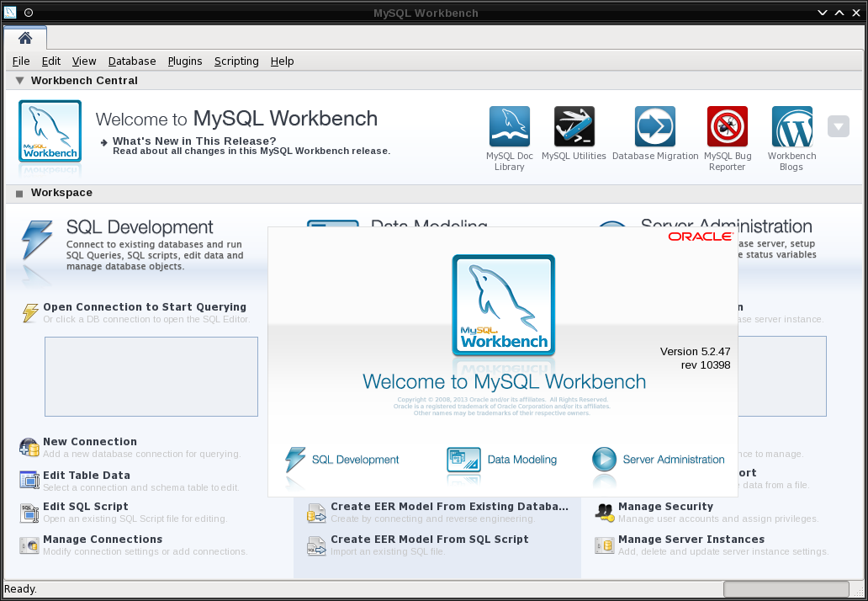Image resolution: width=868 pixels, height=601 pixels.
Task: Click the large MySQL Workbench logo in Workbench Central
Action: [x=50, y=130]
